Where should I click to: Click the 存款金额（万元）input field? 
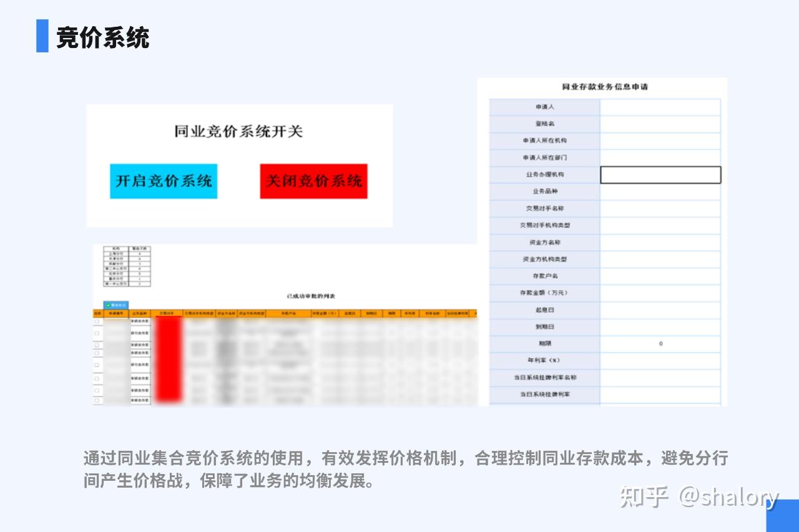tap(660, 293)
